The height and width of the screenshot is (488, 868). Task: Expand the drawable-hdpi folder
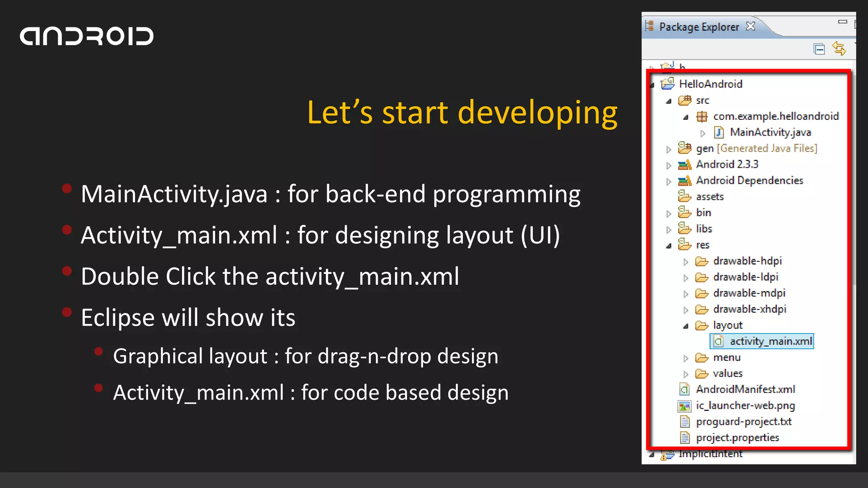point(686,262)
